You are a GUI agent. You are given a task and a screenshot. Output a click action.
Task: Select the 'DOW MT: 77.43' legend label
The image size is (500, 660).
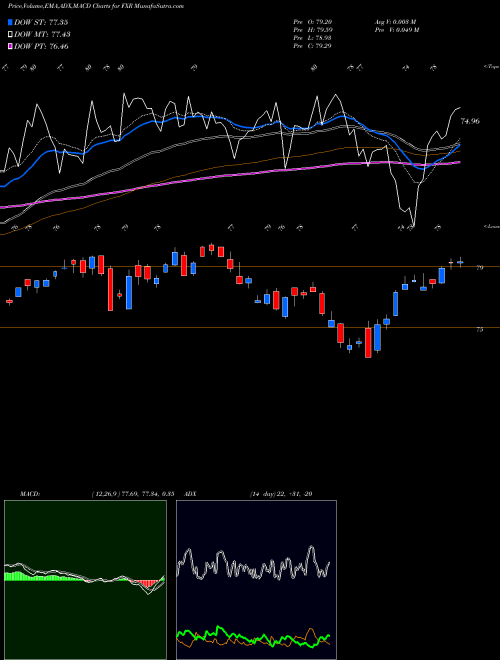click(x=43, y=34)
